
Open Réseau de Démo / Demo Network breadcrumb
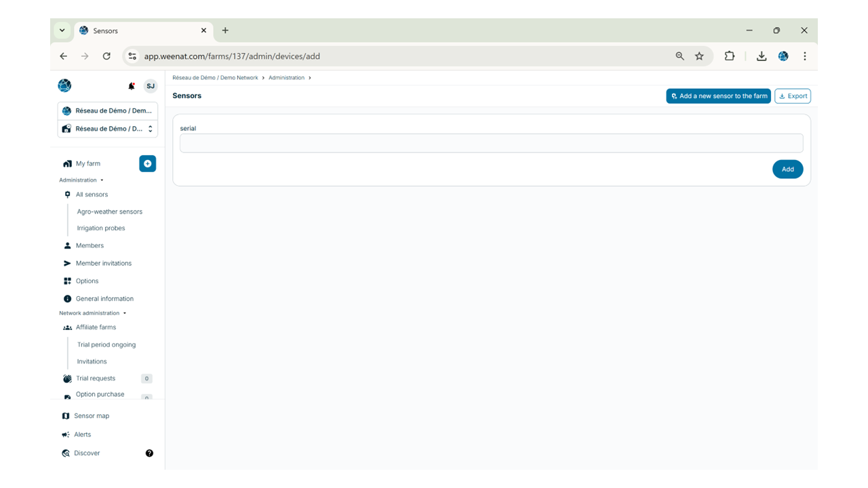click(216, 78)
